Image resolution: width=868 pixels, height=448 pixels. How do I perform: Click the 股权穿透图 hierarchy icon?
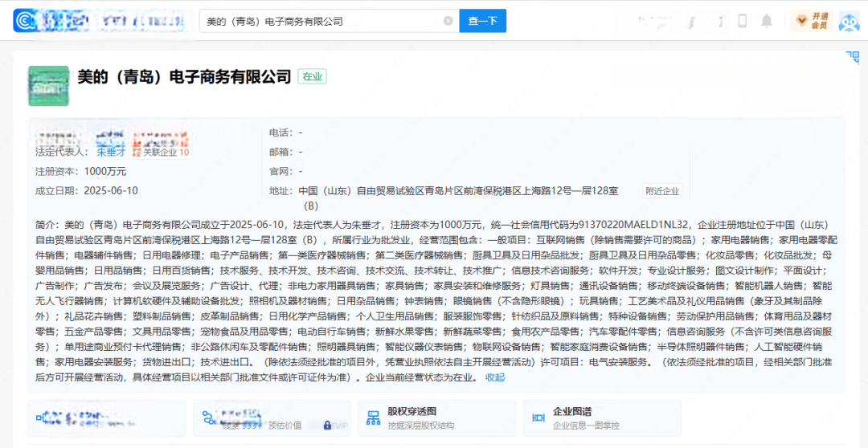coord(373,418)
